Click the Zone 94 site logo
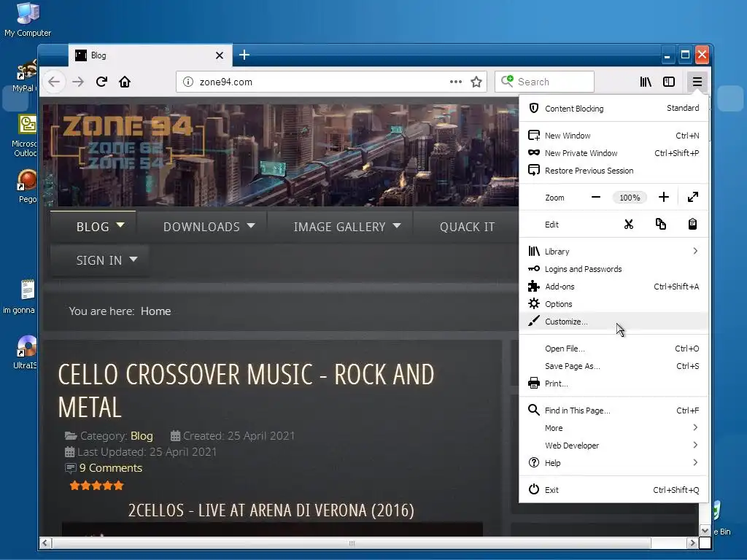The width and height of the screenshot is (747, 560). [128, 141]
